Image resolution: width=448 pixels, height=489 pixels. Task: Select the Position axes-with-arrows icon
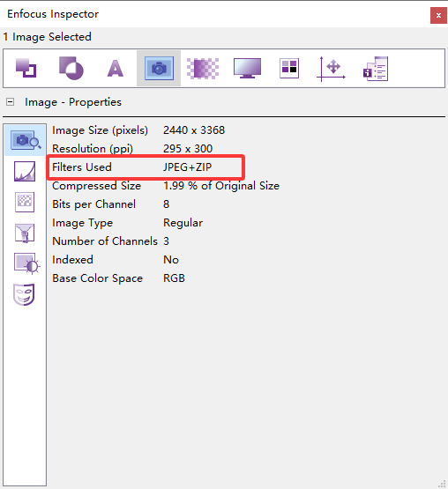[x=332, y=69]
